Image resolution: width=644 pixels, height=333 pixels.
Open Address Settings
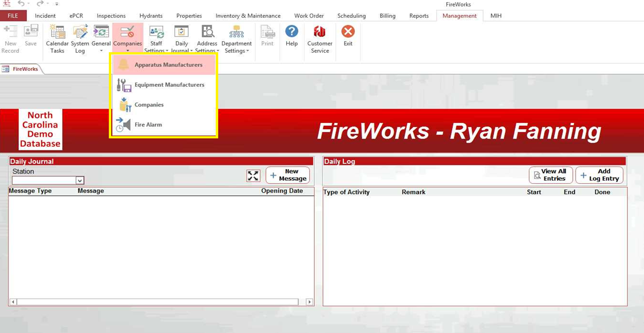pyautogui.click(x=207, y=39)
